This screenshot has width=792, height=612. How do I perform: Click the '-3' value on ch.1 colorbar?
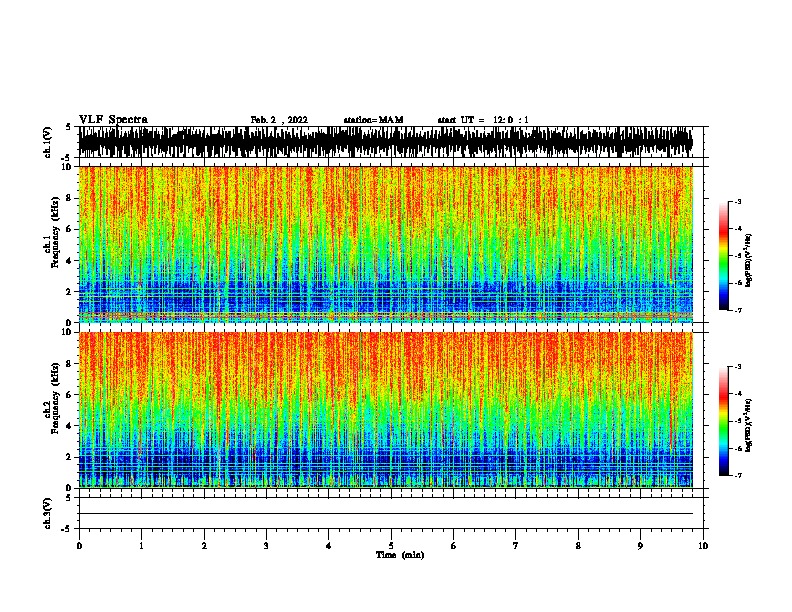click(x=738, y=201)
